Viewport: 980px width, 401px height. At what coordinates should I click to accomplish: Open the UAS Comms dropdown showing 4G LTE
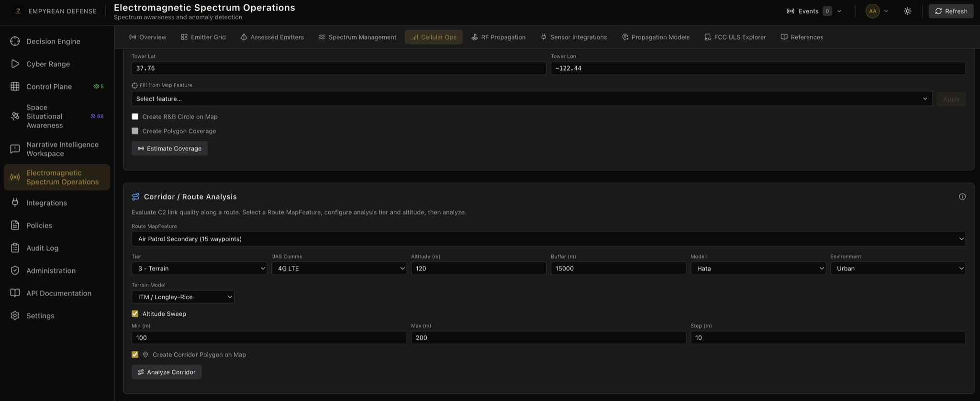point(339,268)
